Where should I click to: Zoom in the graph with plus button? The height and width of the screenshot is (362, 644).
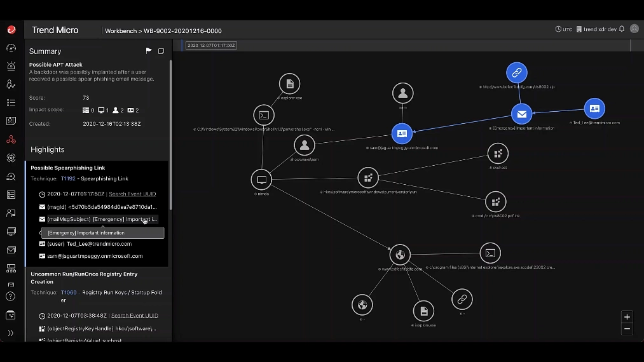coord(627,317)
